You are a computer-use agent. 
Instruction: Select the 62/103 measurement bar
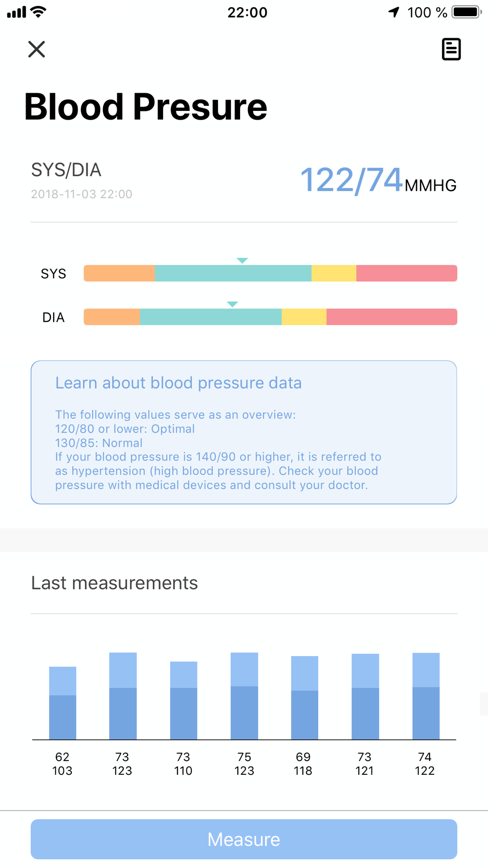[x=62, y=703]
